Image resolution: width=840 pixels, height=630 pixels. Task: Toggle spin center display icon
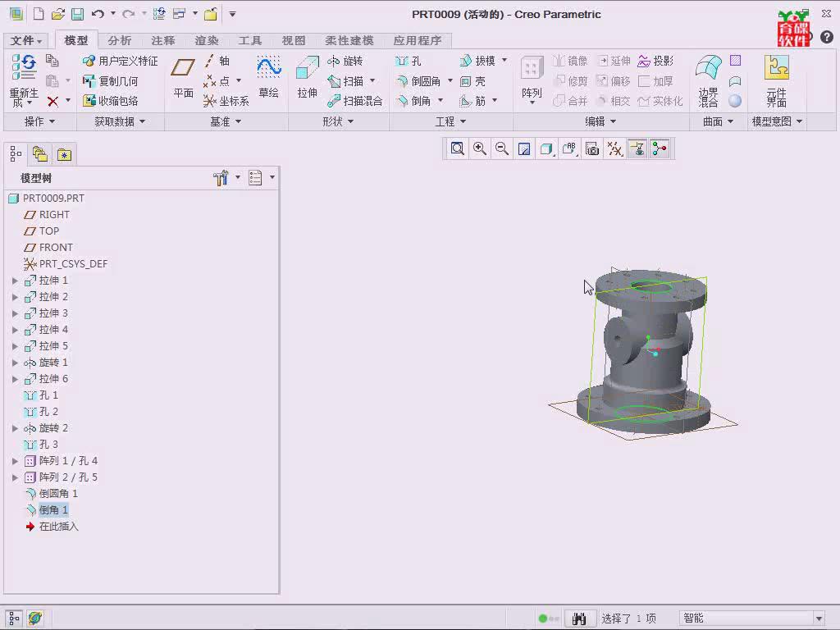coord(660,148)
